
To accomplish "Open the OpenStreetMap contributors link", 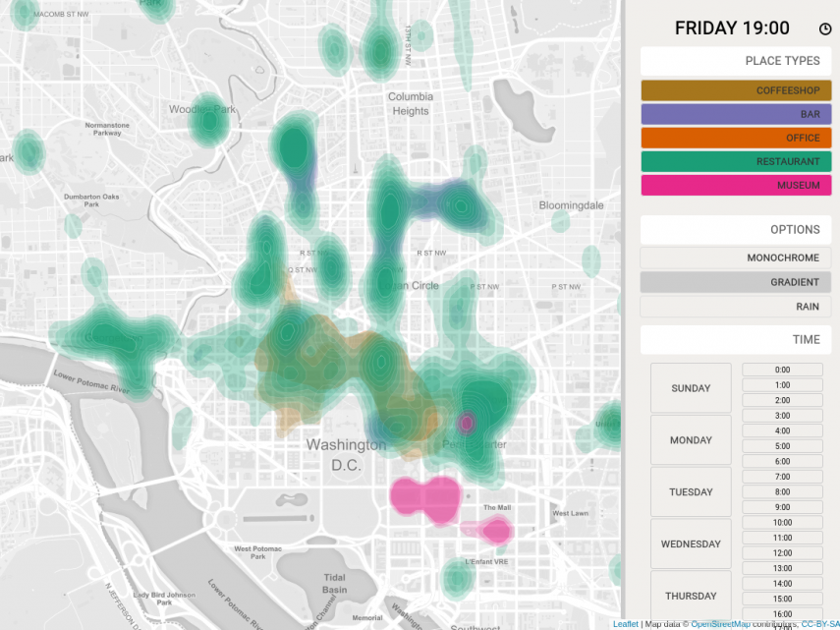I will point(720,624).
